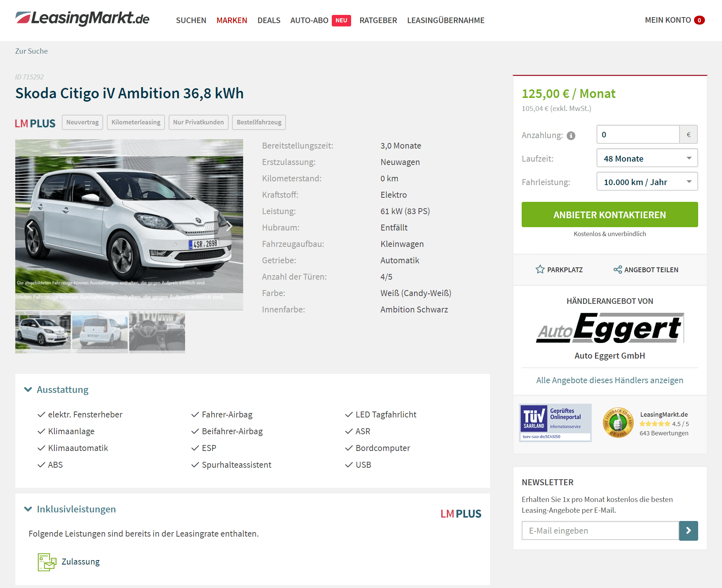
Task: Click Anbieter kontaktieren button
Action: pyautogui.click(x=610, y=214)
